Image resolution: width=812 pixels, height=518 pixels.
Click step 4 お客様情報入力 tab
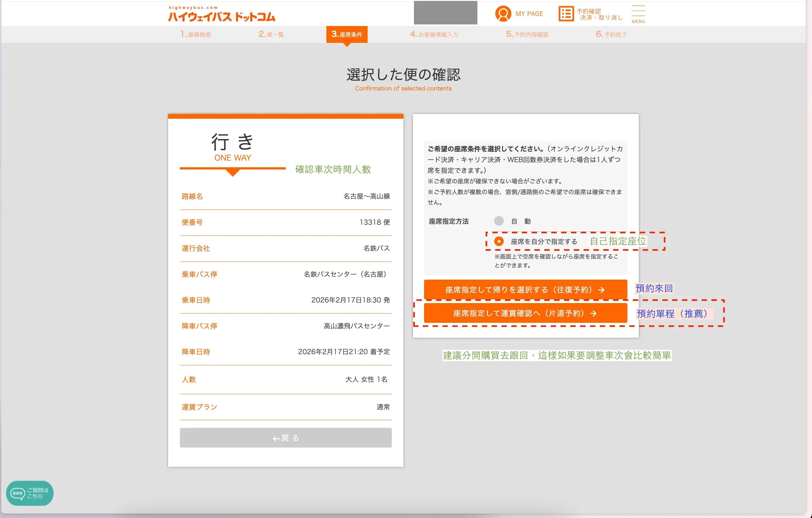434,34
